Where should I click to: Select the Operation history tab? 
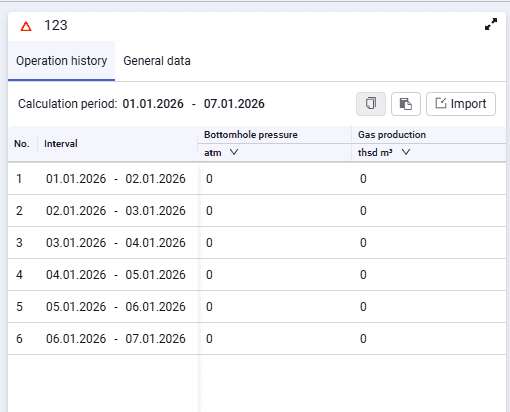62,61
